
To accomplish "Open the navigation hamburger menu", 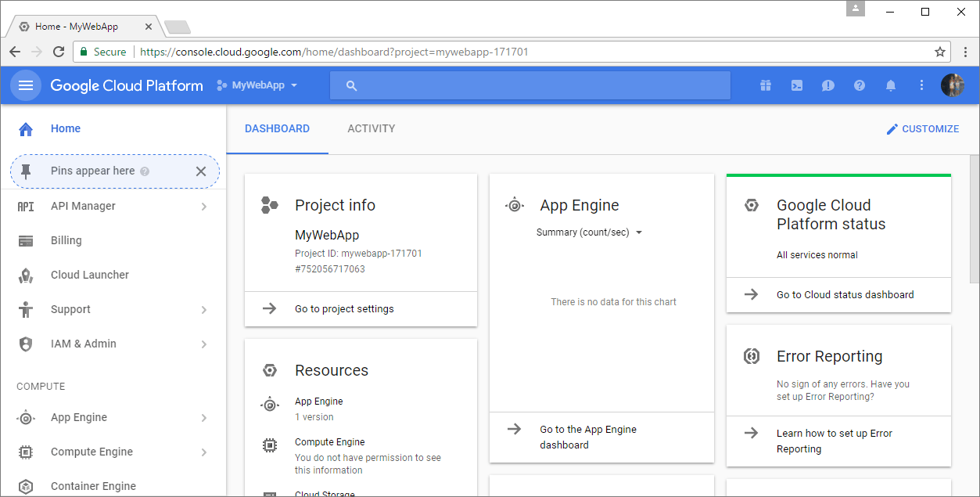I will 25,85.
